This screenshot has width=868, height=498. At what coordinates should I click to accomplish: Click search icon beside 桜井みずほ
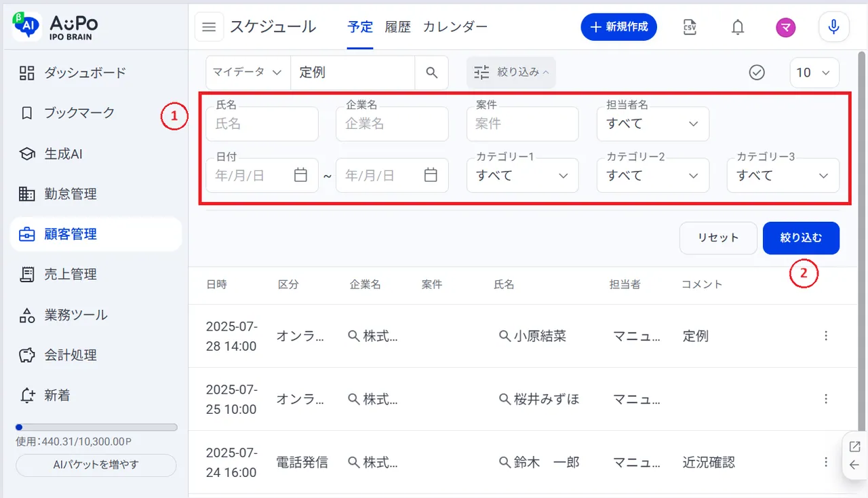coord(505,399)
